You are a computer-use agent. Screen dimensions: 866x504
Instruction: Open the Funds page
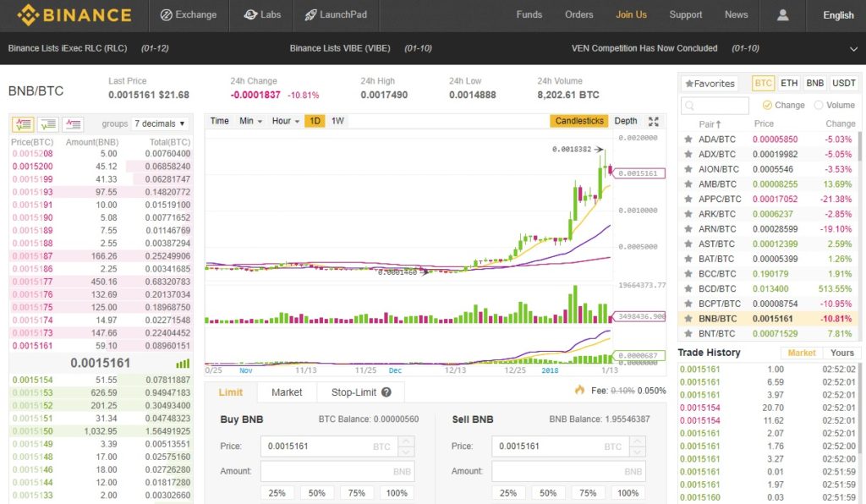click(529, 15)
